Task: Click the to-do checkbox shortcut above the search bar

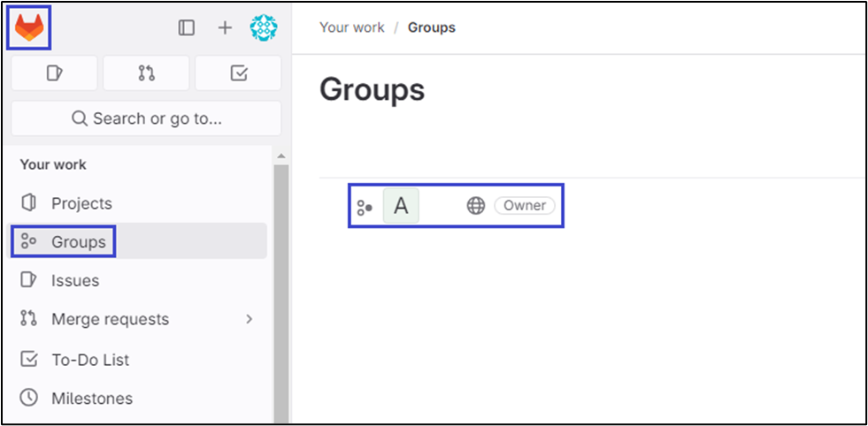Action: coord(238,73)
